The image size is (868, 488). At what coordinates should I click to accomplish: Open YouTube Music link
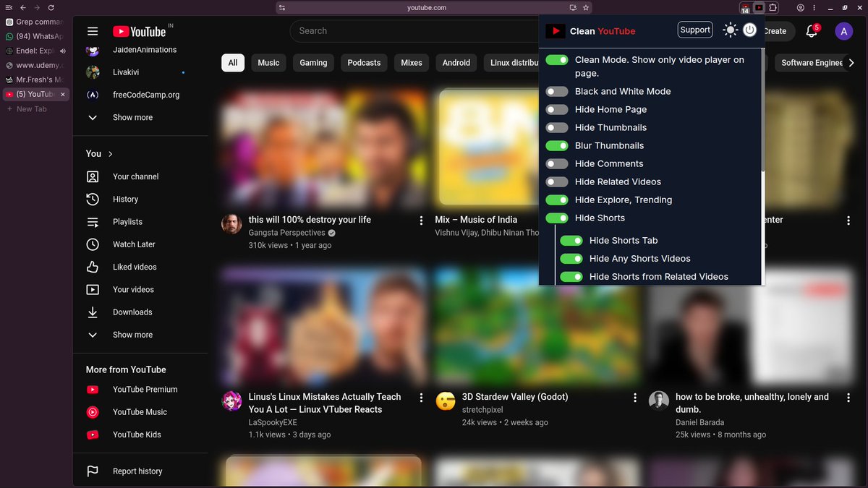point(140,412)
